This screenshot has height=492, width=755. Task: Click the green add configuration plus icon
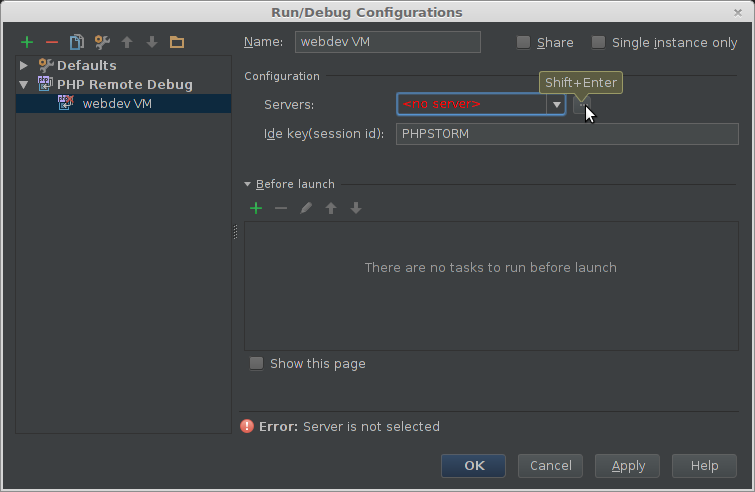tap(27, 42)
